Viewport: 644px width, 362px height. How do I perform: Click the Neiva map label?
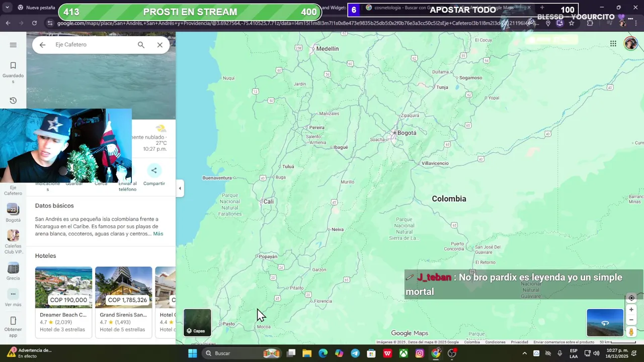pyautogui.click(x=338, y=229)
